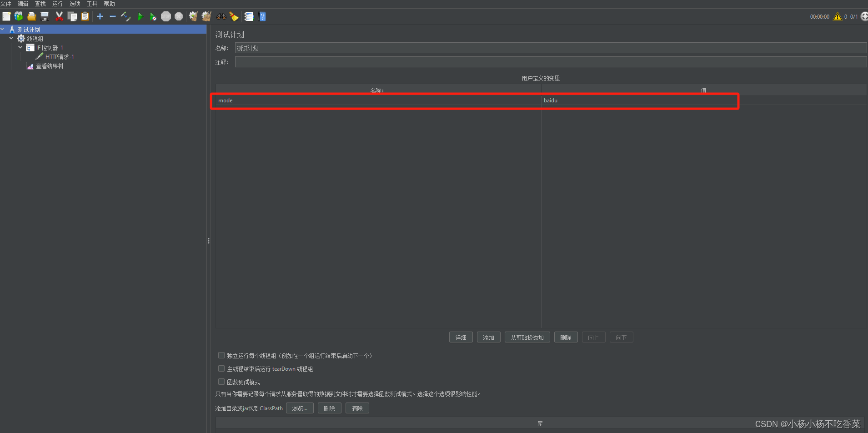Open the 帮助 menu
This screenshot has height=433, width=868.
109,4
